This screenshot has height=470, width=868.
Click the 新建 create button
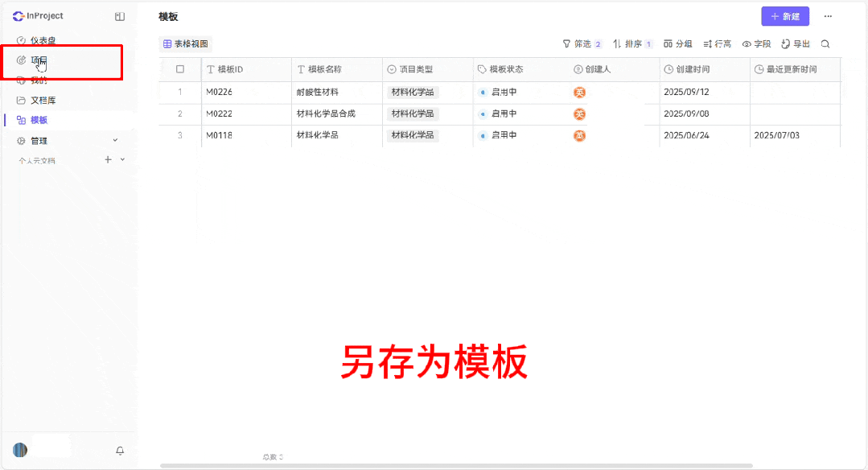784,16
